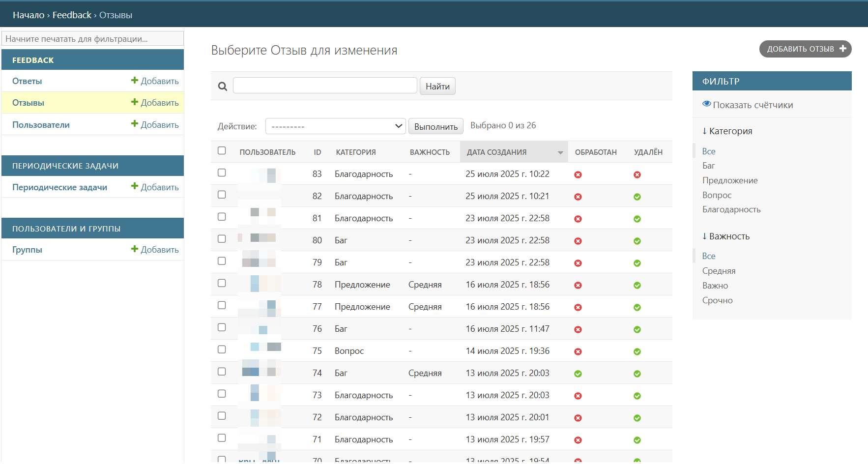Select the checkbox for feedback ID 75
The height and width of the screenshot is (464, 868).
[x=222, y=349]
